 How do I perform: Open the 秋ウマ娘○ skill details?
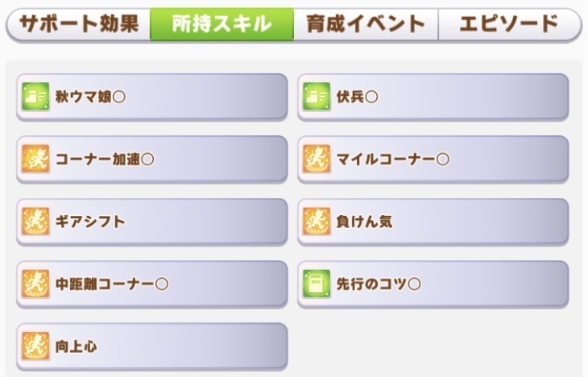pos(152,97)
